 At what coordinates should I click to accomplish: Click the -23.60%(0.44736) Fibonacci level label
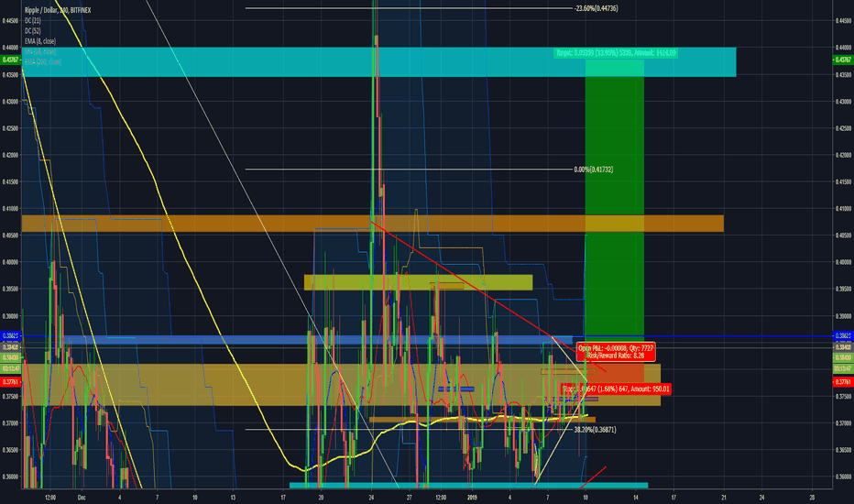(x=596, y=8)
